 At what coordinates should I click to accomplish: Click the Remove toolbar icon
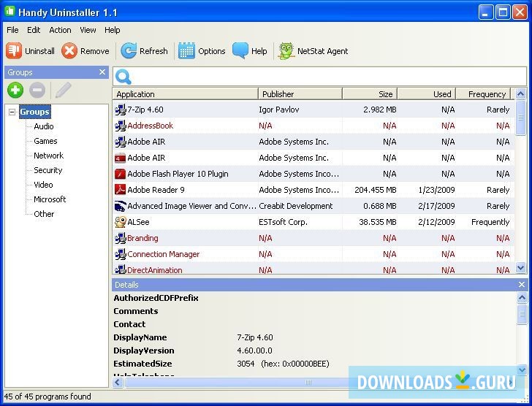[x=69, y=51]
